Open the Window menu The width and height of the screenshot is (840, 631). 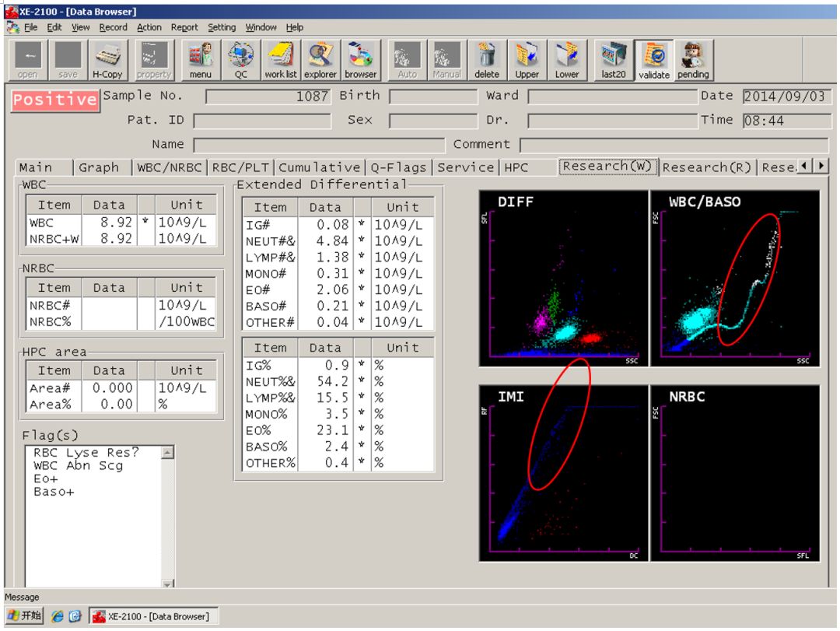coord(261,27)
